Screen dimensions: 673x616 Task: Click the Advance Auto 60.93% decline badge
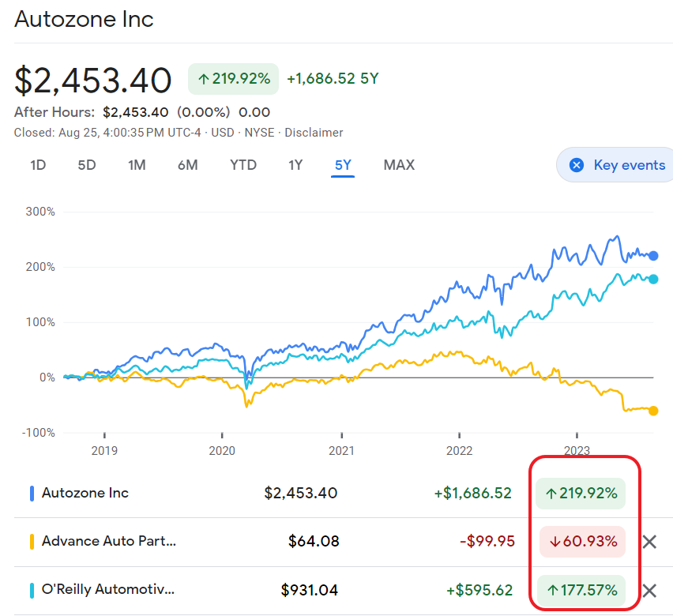[582, 542]
